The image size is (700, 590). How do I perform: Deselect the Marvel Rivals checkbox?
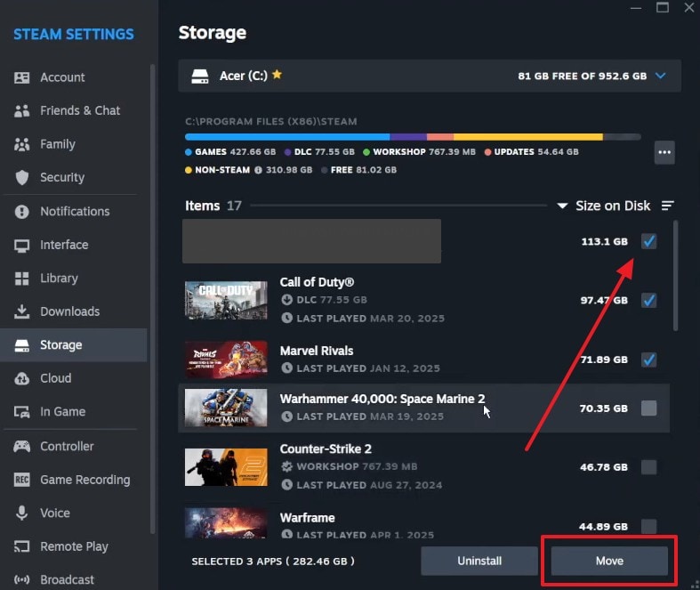coord(649,360)
